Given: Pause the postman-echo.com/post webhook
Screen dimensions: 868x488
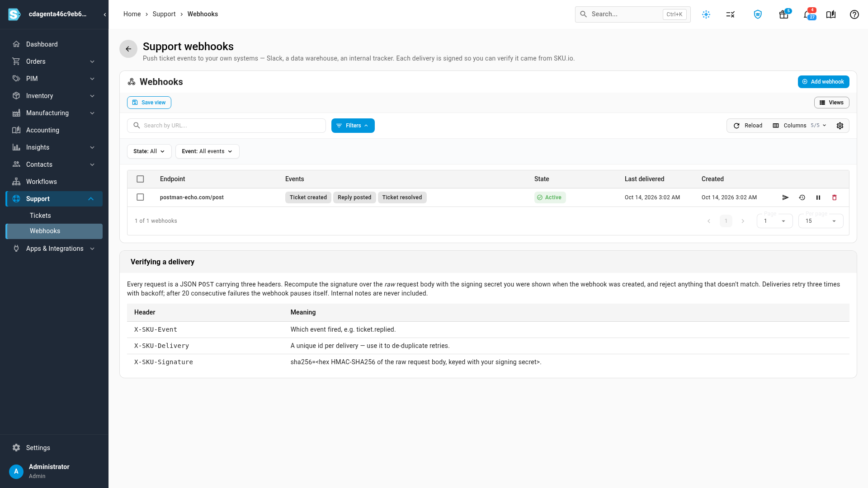Looking at the screenshot, I should [818, 197].
